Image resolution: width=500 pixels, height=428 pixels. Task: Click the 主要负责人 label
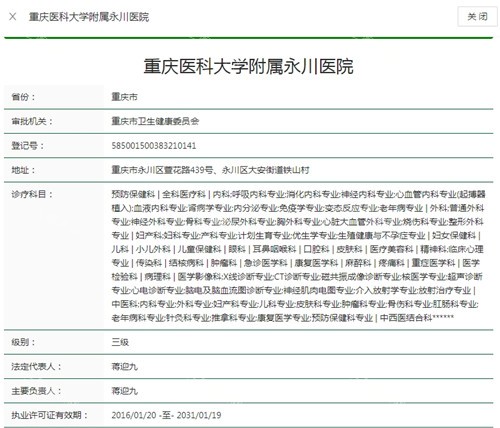point(36,391)
